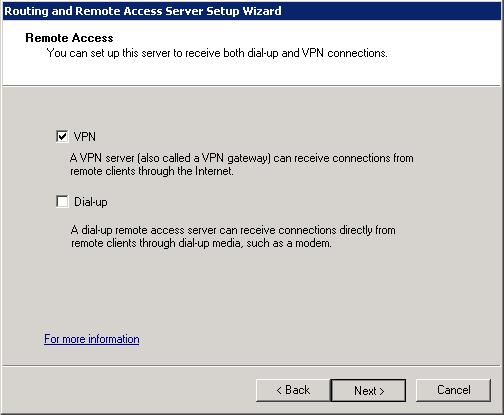Uncheck the VPN checkbox

click(x=62, y=136)
